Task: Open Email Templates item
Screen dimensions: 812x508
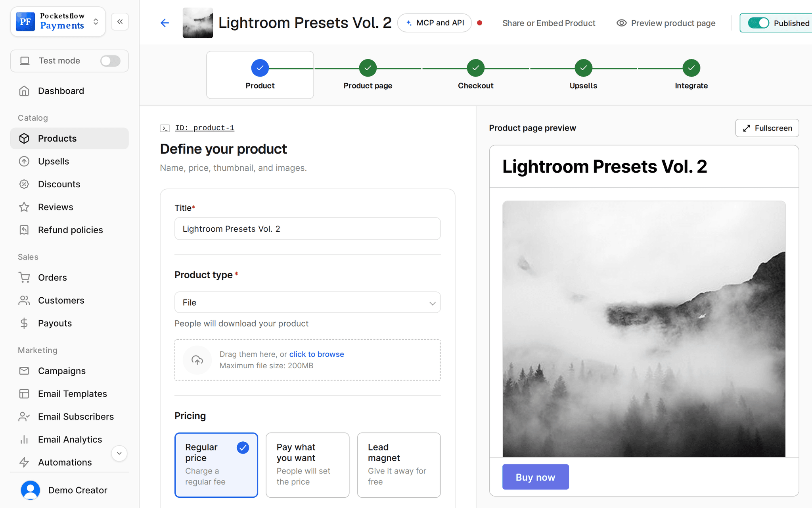Action: click(69, 394)
